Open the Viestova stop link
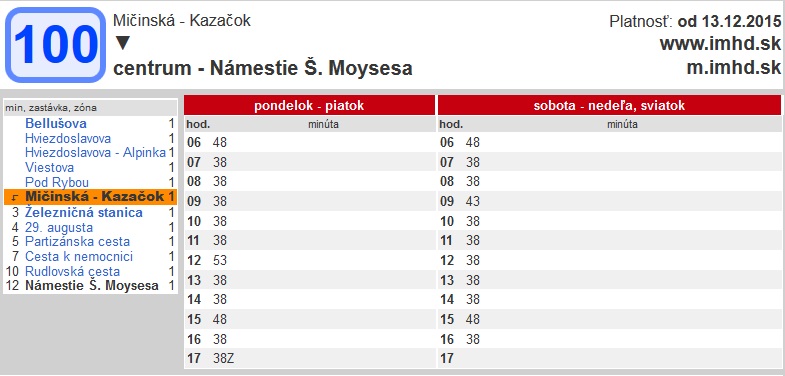The height and width of the screenshot is (376, 785). [x=50, y=168]
